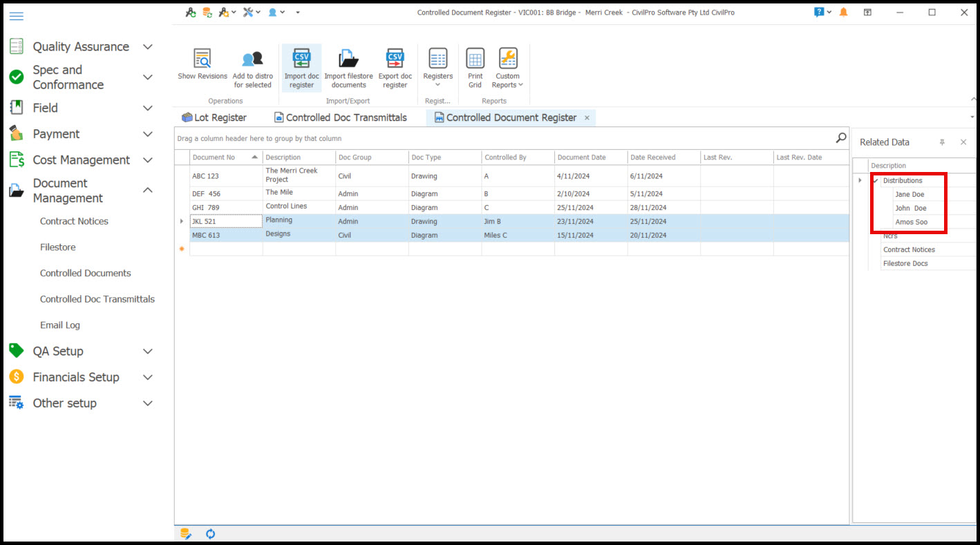Click the Print Grid icon
Screen dimensions: 980x545
click(475, 59)
